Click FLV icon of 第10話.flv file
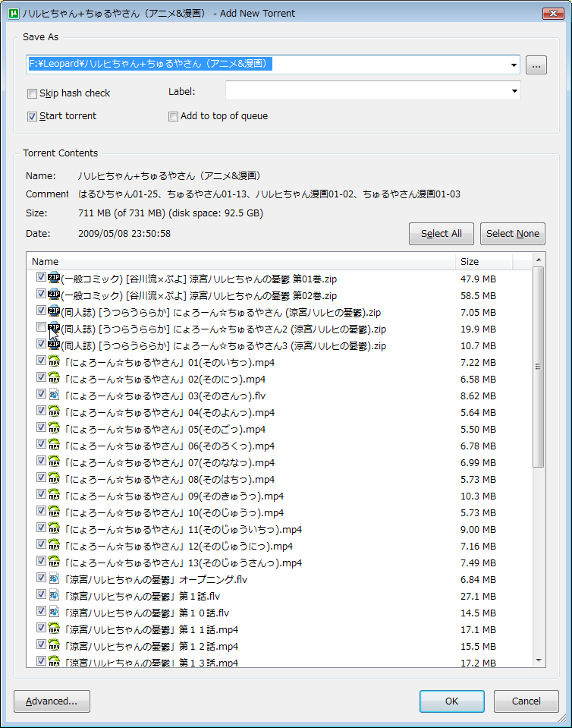The image size is (572, 728). [54, 613]
